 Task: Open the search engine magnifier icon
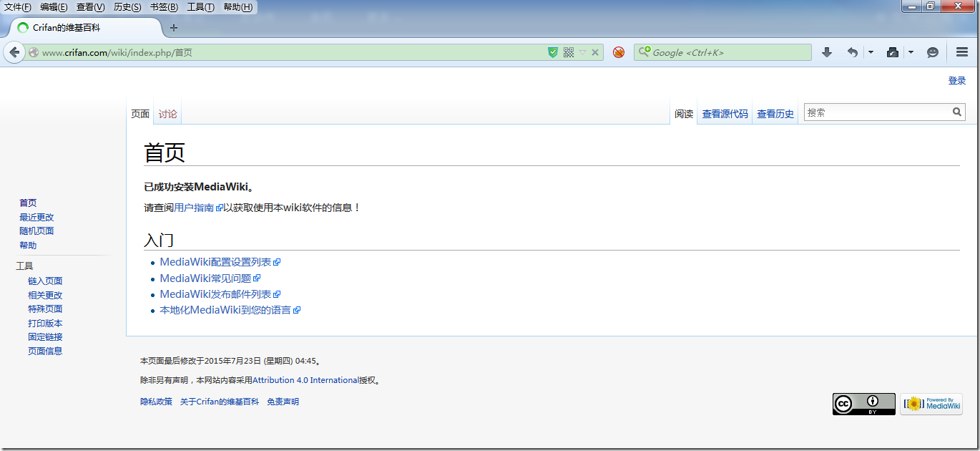[644, 52]
